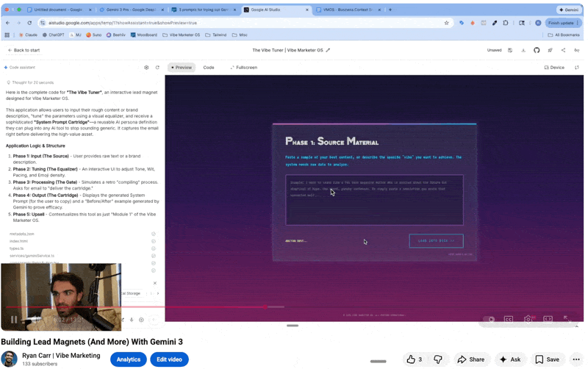Click the Edit video button
The height and width of the screenshot is (369, 588).
(x=169, y=359)
